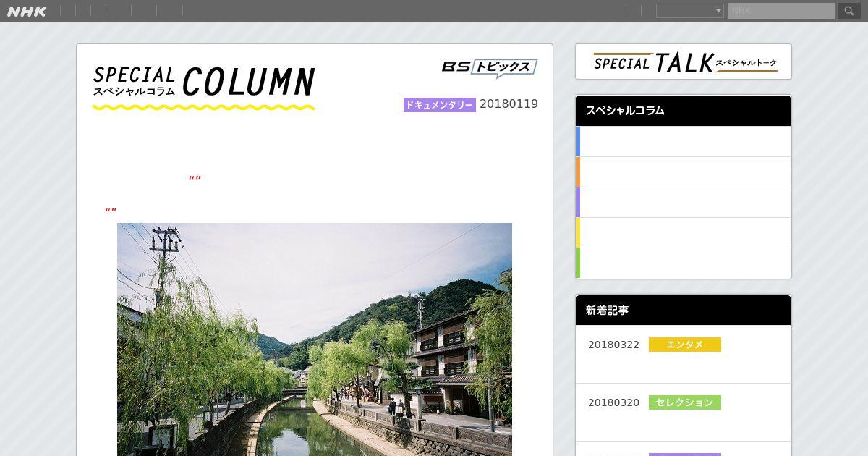Select the purple ドキュメンタリー category tag
Image resolution: width=868 pixels, height=456 pixels.
tap(440, 105)
